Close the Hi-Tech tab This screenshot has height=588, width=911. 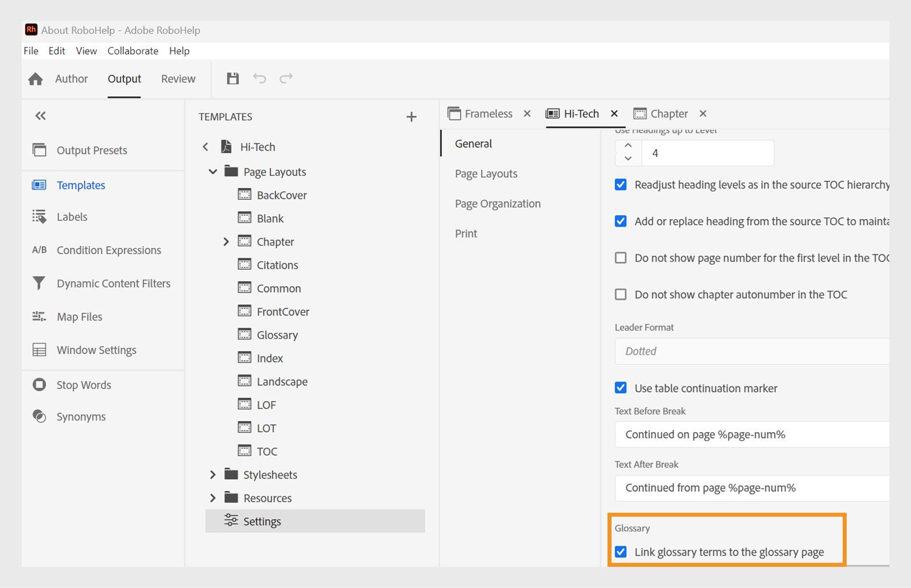tap(614, 114)
